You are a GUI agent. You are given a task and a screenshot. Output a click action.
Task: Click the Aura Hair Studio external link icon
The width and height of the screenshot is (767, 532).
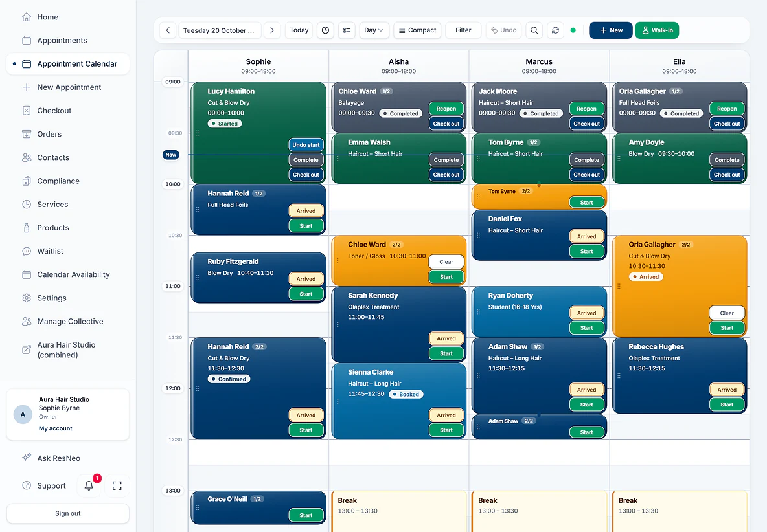point(27,349)
